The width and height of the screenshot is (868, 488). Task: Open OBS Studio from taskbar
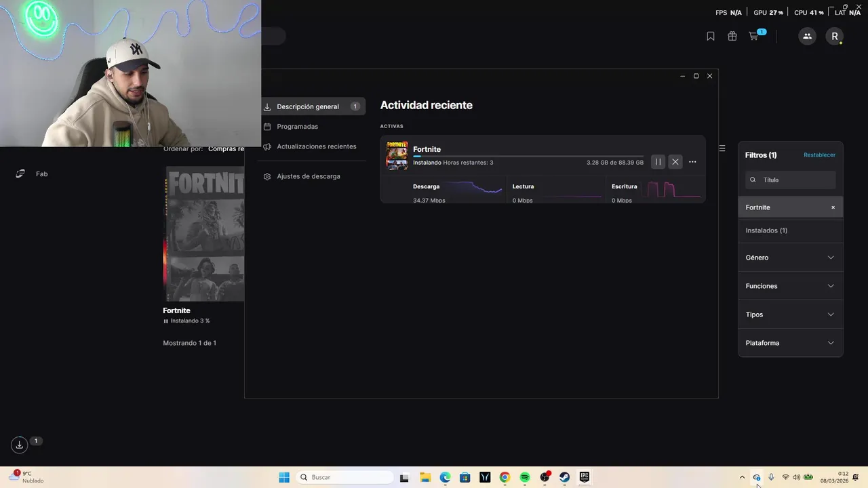point(545,477)
